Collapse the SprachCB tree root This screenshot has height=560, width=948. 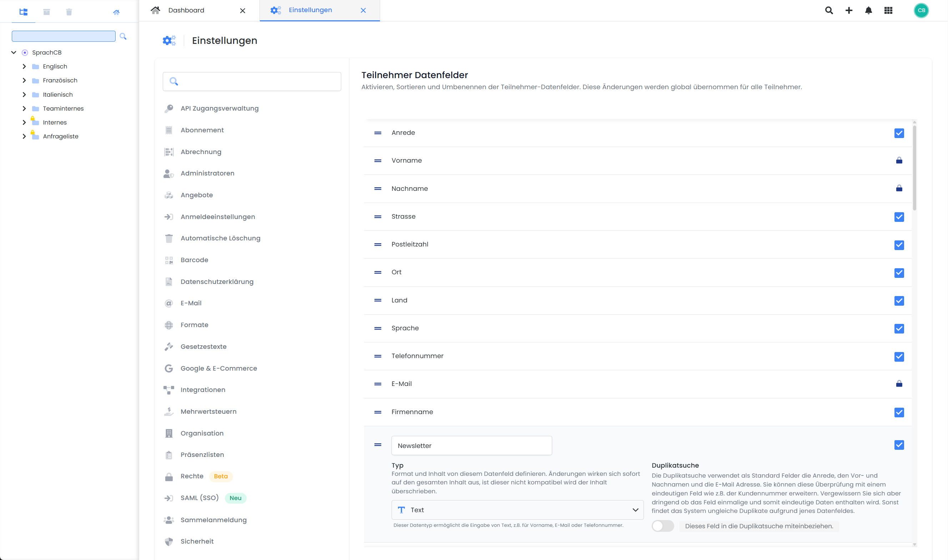pos(14,52)
